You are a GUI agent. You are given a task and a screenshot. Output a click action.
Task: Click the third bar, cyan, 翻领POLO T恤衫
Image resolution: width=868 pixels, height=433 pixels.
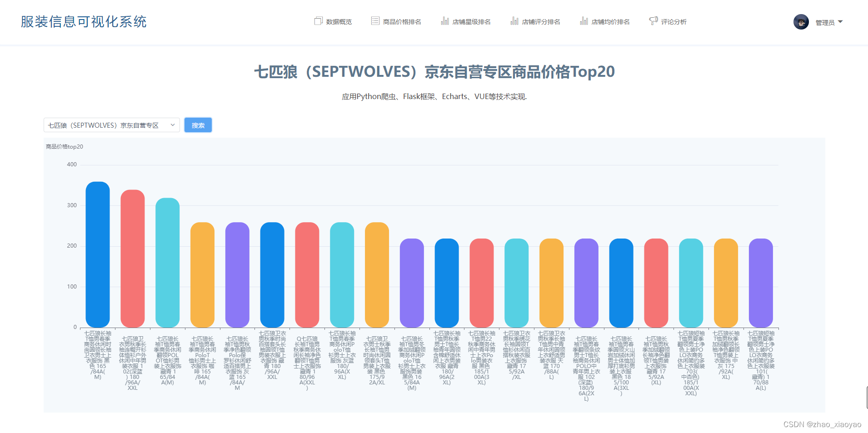168,263
